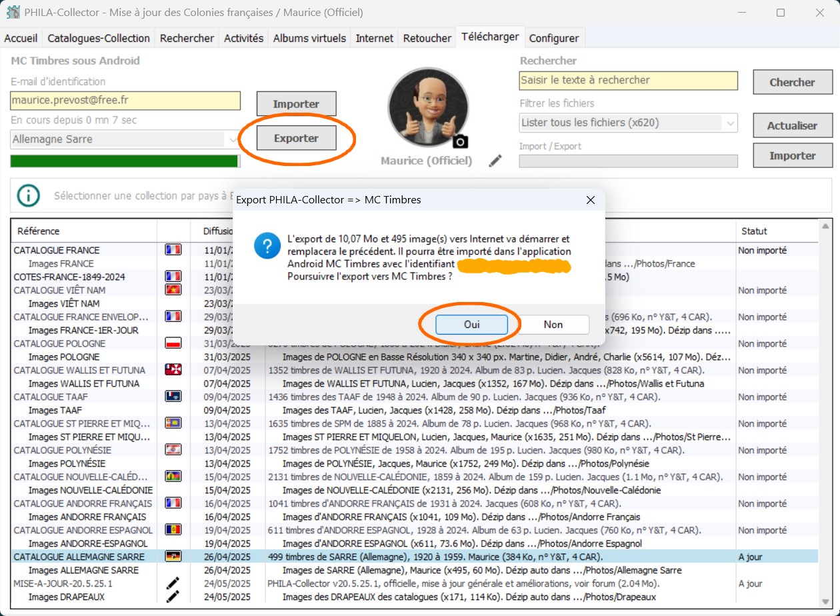Screen dimensions: 840x616
Task: Open the Lister tous les fichiers dropdown
Action: click(629, 123)
